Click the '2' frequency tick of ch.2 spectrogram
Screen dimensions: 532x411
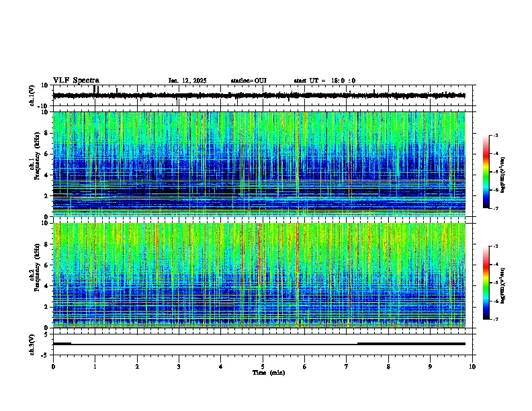tap(47, 307)
